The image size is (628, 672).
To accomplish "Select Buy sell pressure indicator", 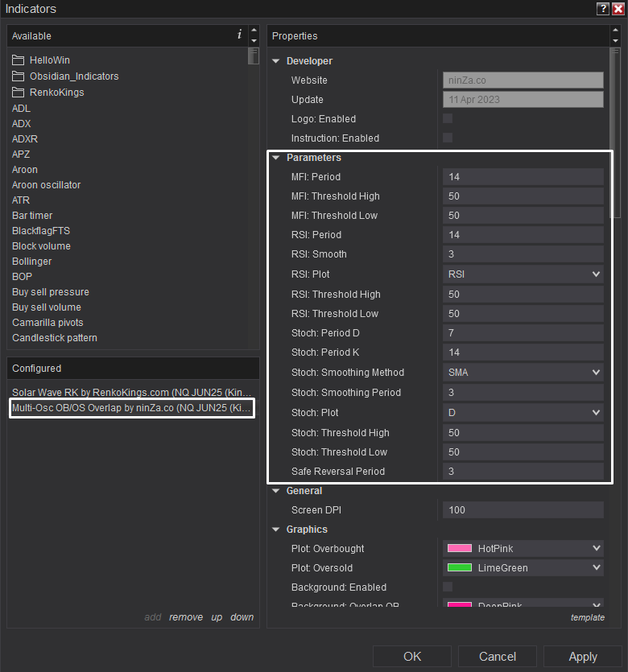I will point(51,292).
